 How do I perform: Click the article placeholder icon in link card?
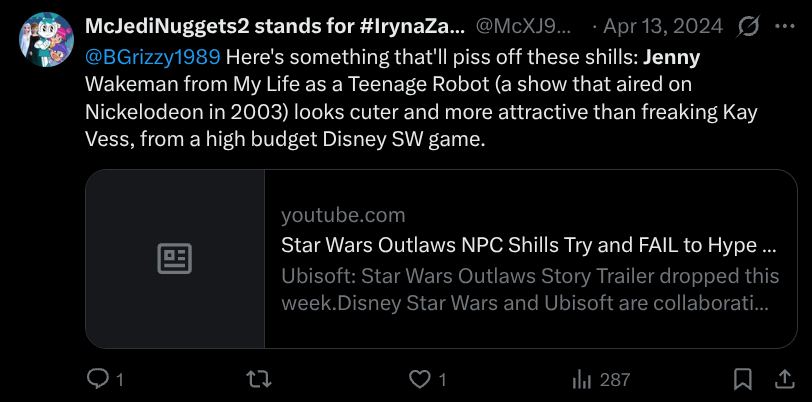[x=175, y=259]
